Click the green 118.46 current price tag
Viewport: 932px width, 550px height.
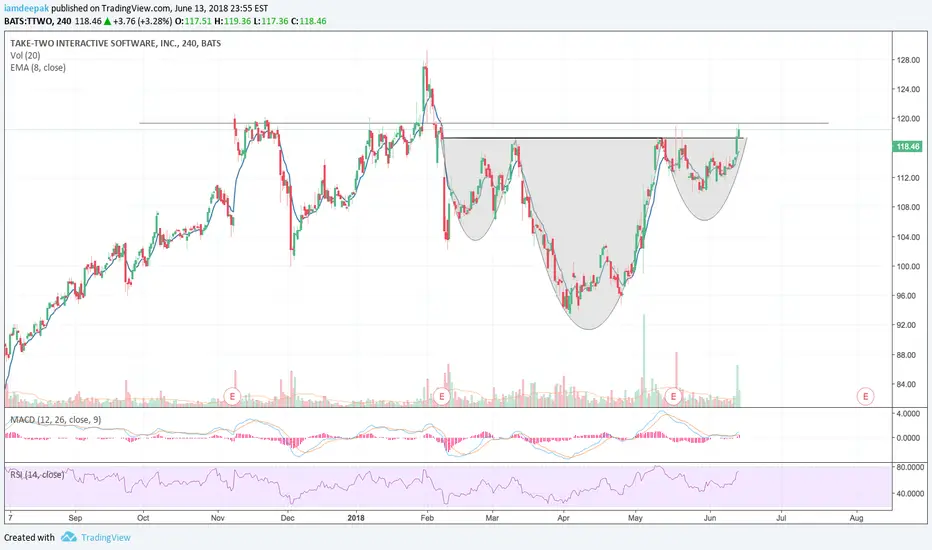pyautogui.click(x=907, y=146)
